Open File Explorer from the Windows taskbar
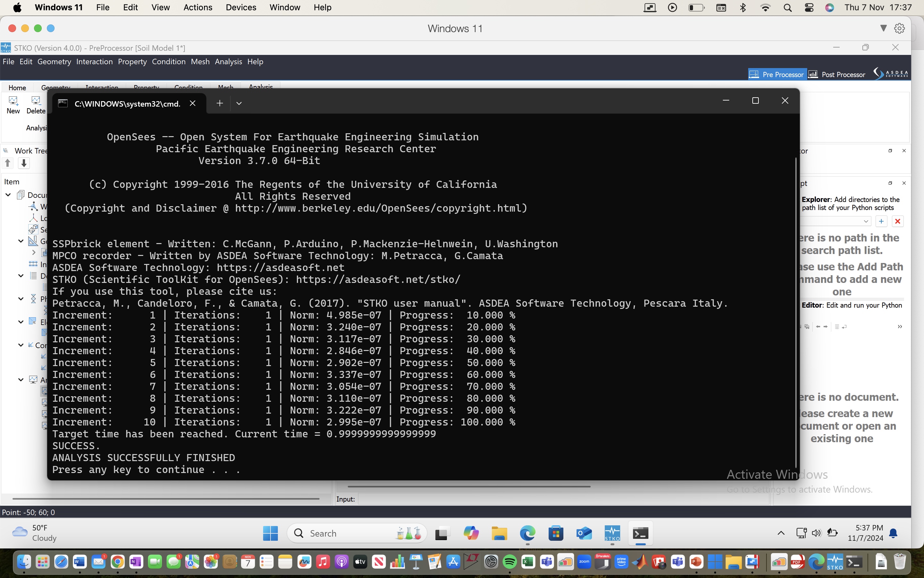924x578 pixels. click(499, 533)
